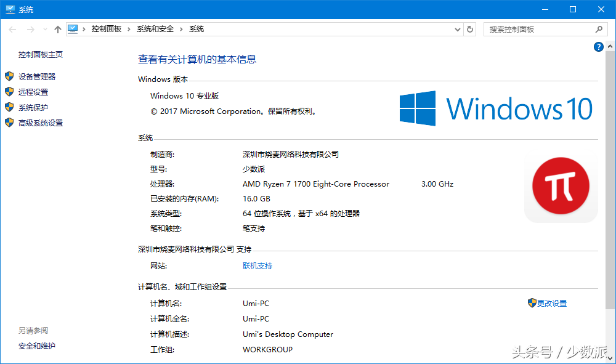
Task: Click the search magnifier icon
Action: [599, 29]
